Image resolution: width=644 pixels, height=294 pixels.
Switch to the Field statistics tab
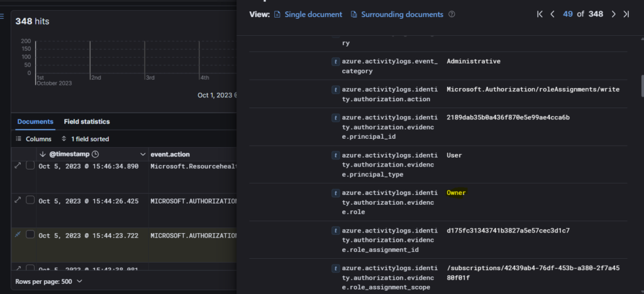tap(87, 122)
